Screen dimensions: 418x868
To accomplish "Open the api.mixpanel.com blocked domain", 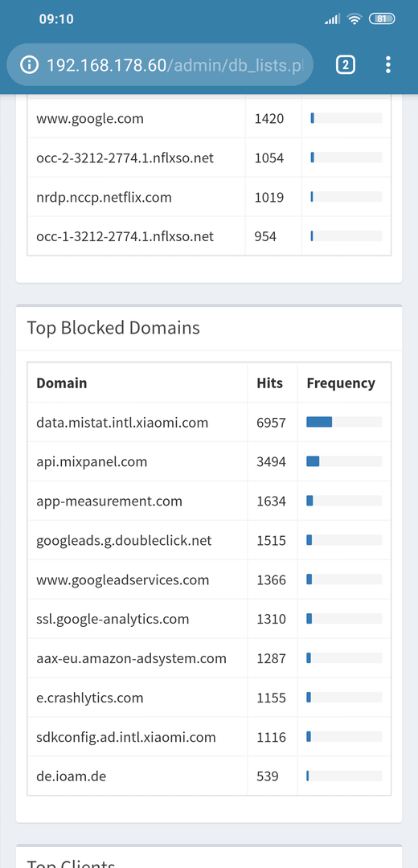I will point(92,461).
